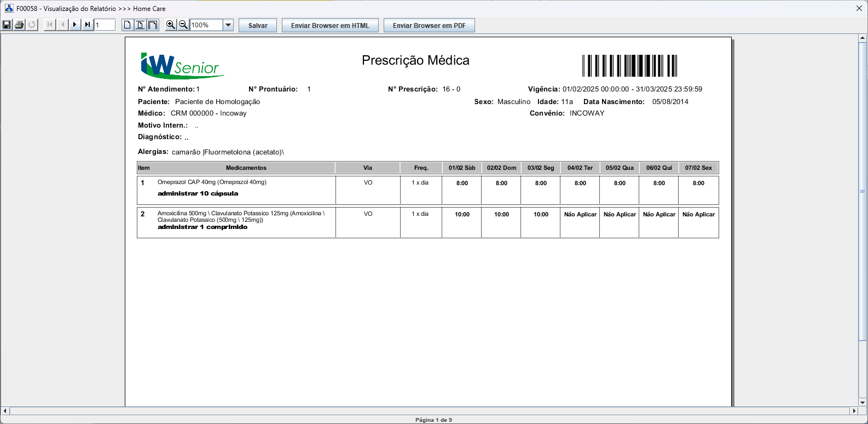Go to the next report page
The width and height of the screenshot is (868, 424).
pyautogui.click(x=75, y=25)
